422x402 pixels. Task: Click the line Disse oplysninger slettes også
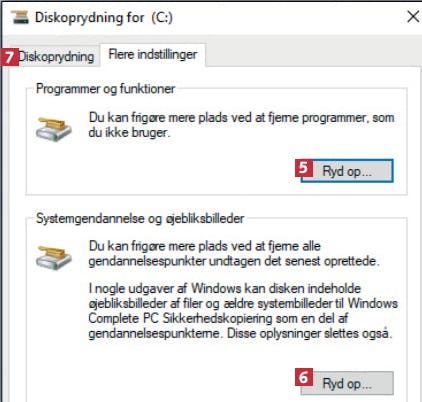pyautogui.click(x=309, y=333)
